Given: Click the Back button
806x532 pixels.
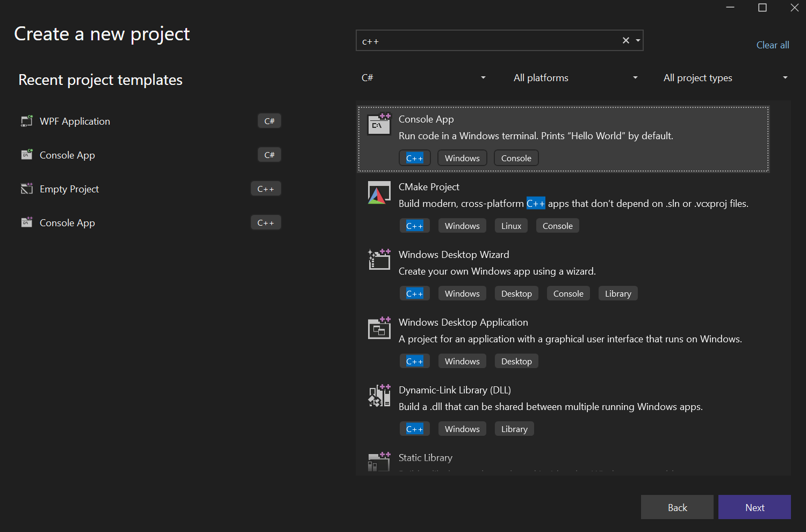Looking at the screenshot, I should point(677,507).
